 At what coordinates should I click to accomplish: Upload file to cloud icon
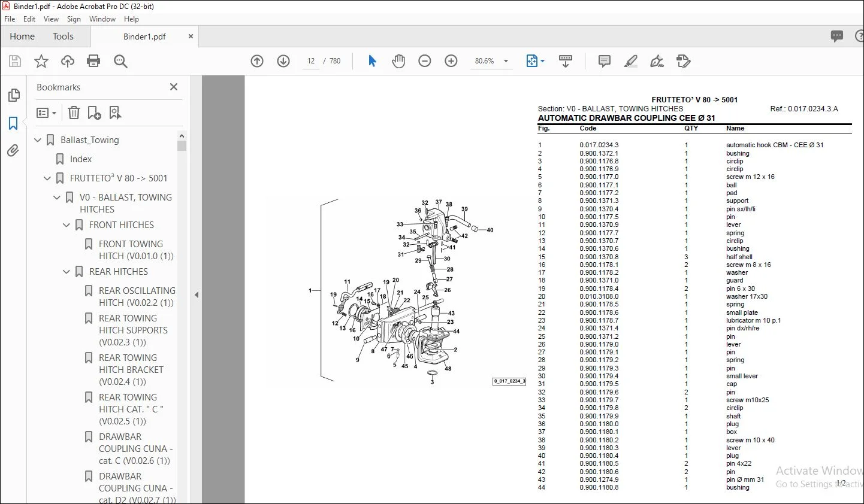click(68, 61)
